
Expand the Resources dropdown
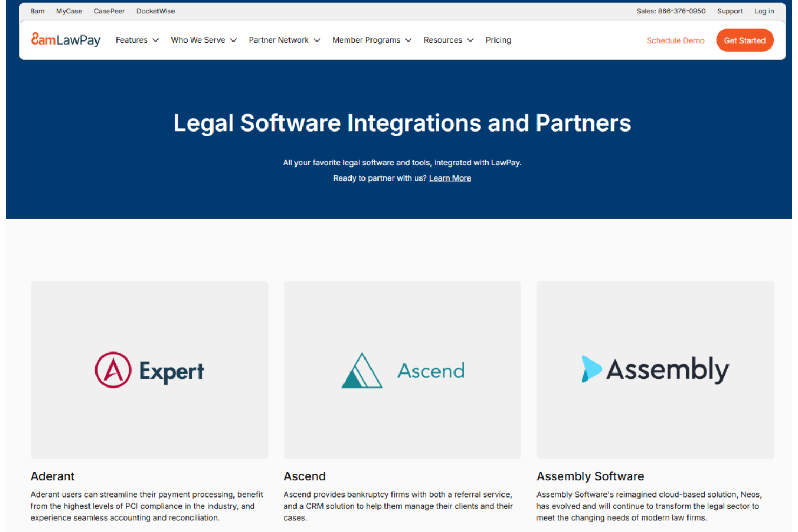(x=449, y=40)
